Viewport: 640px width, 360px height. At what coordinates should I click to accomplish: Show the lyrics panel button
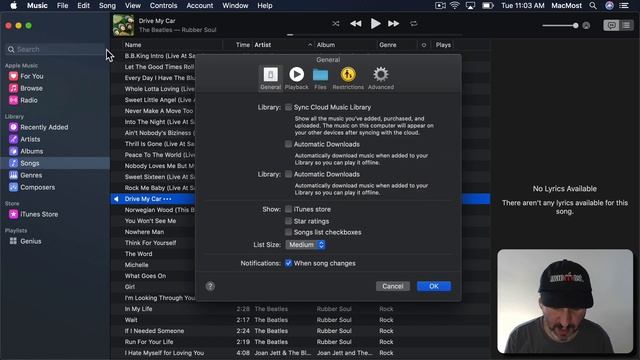[611, 25]
